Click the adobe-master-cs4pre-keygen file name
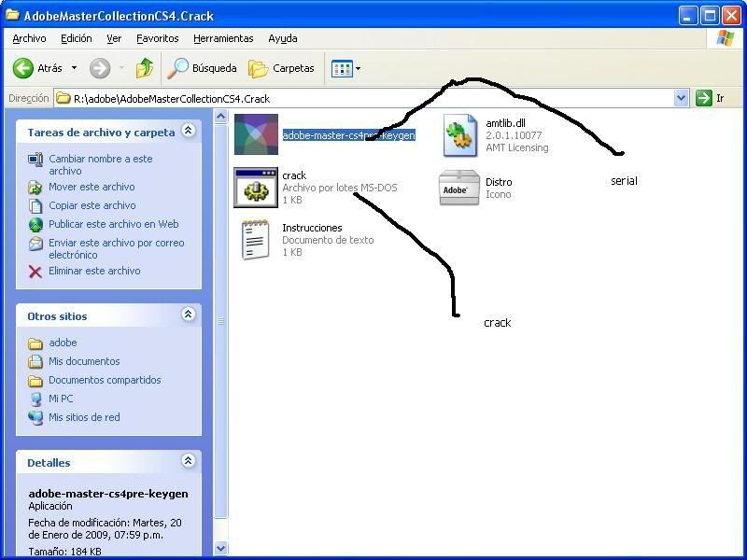The width and height of the screenshot is (747, 560). point(348,135)
